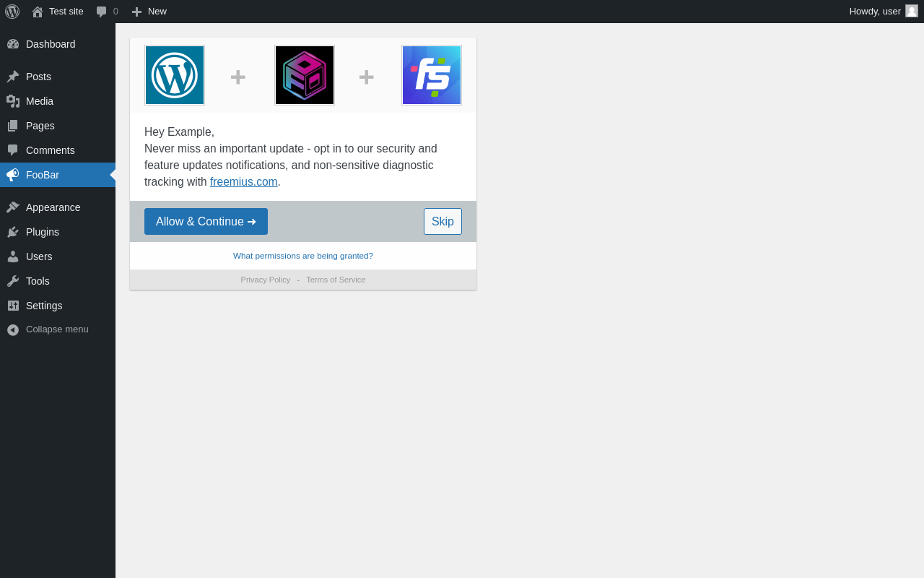Click the WordPress logo in admin bar
This screenshot has height=578, width=924.
12,12
